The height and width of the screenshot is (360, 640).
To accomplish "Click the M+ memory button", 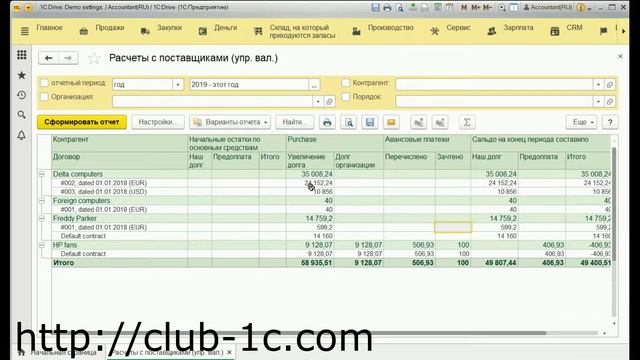I will click(x=476, y=7).
